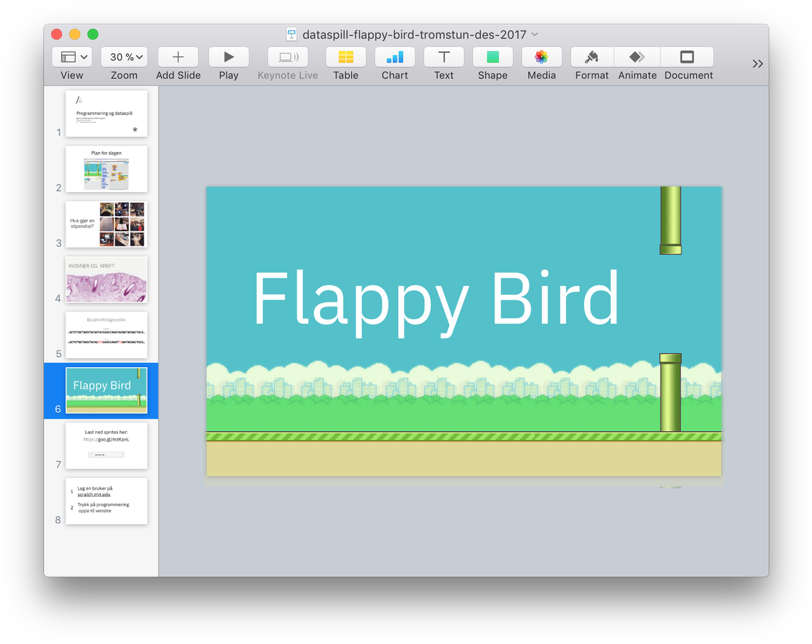Open the View options menu
The width and height of the screenshot is (812, 644).
pyautogui.click(x=72, y=57)
